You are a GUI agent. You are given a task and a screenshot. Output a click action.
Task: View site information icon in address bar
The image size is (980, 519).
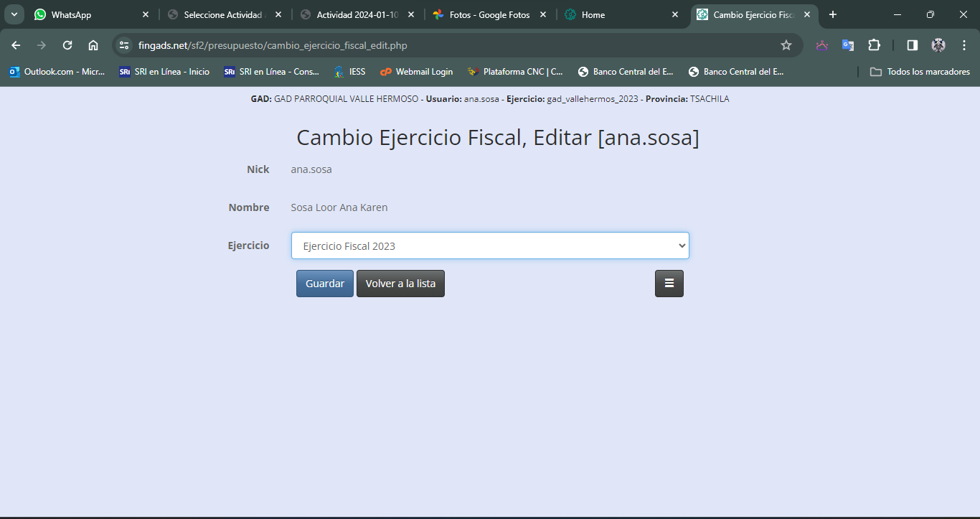coord(124,45)
